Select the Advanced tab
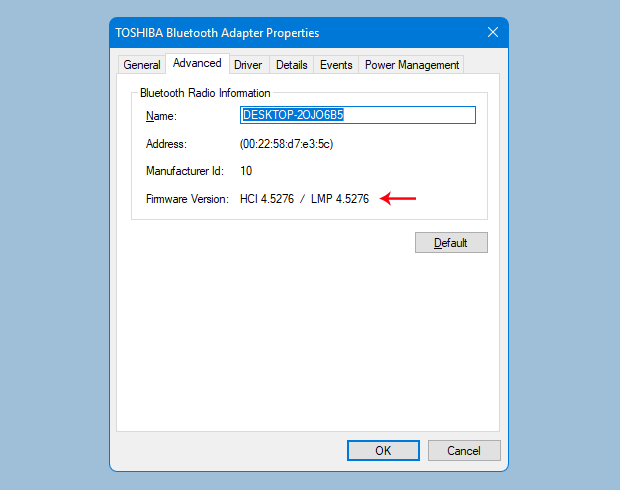The image size is (620, 490). point(197,63)
